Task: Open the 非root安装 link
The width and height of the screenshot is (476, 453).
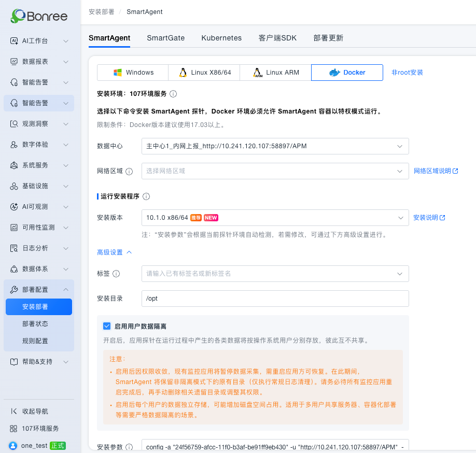Action: coord(407,73)
